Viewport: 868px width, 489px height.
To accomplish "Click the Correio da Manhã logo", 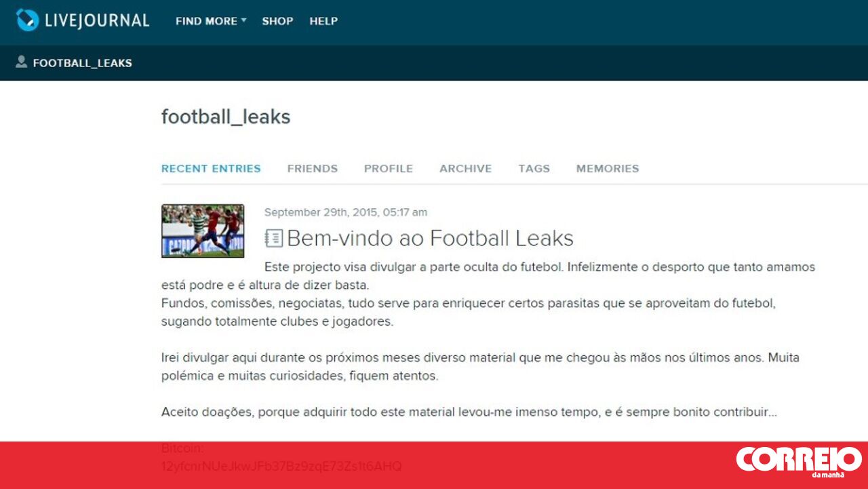I will (799, 461).
